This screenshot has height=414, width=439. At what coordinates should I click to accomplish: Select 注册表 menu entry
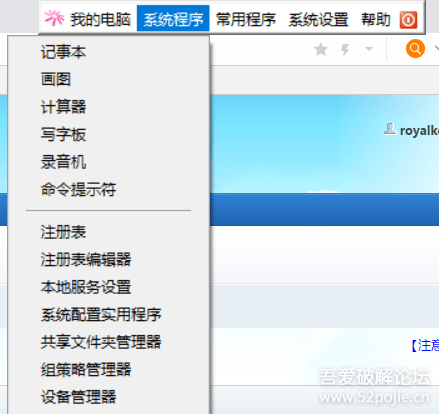pos(109,232)
